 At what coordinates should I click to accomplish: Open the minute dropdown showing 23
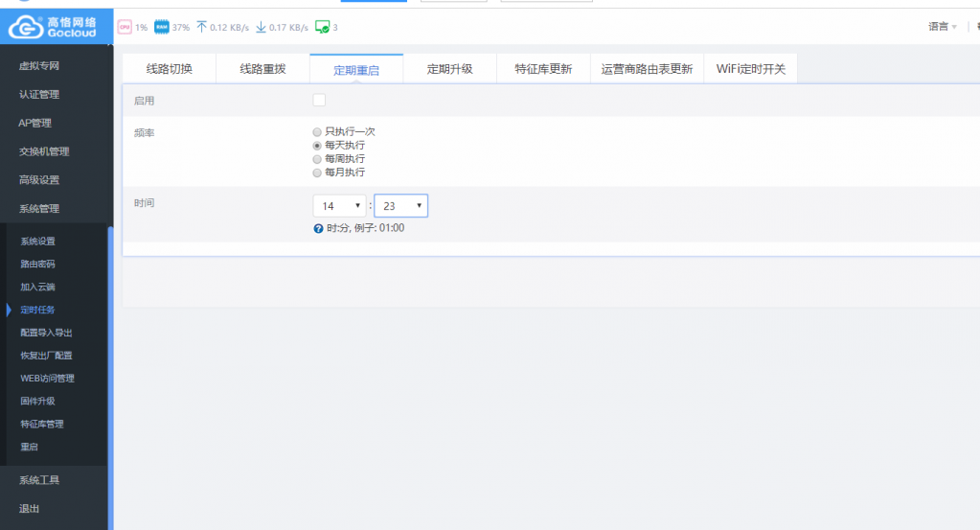[400, 206]
